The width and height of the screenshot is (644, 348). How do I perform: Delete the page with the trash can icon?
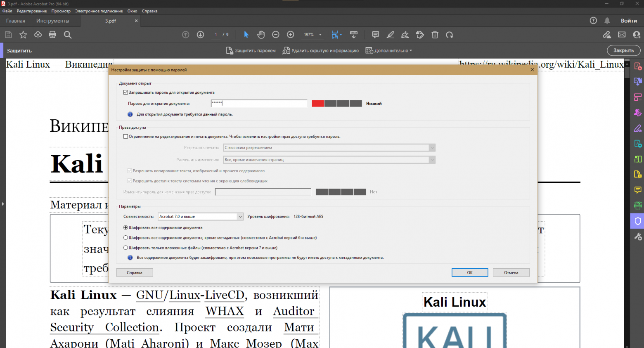coord(435,35)
